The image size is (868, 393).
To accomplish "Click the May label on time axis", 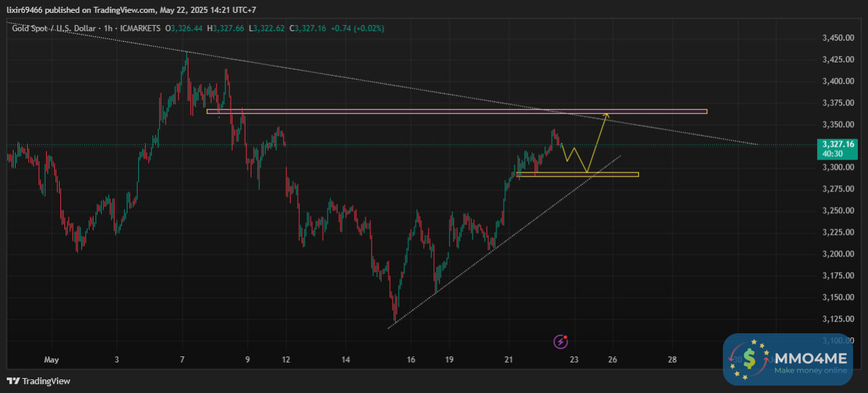I will point(52,359).
